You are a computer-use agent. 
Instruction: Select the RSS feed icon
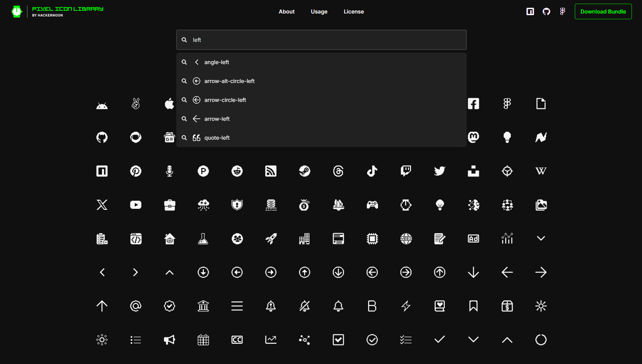pyautogui.click(x=271, y=171)
